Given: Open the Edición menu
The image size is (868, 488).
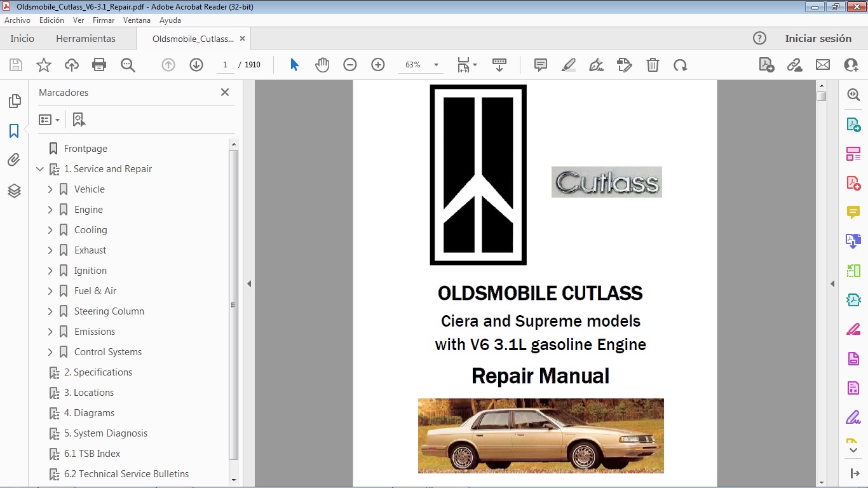Looking at the screenshot, I should click(51, 20).
